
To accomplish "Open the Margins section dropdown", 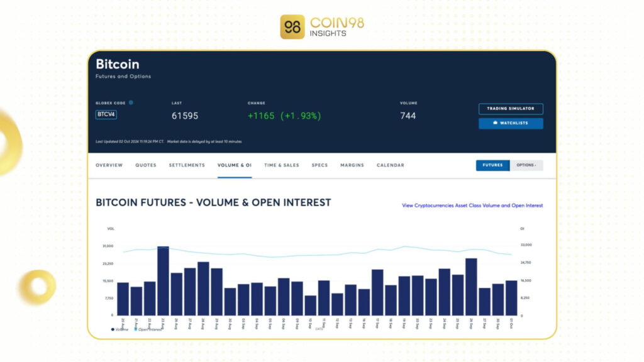I will 352,165.
